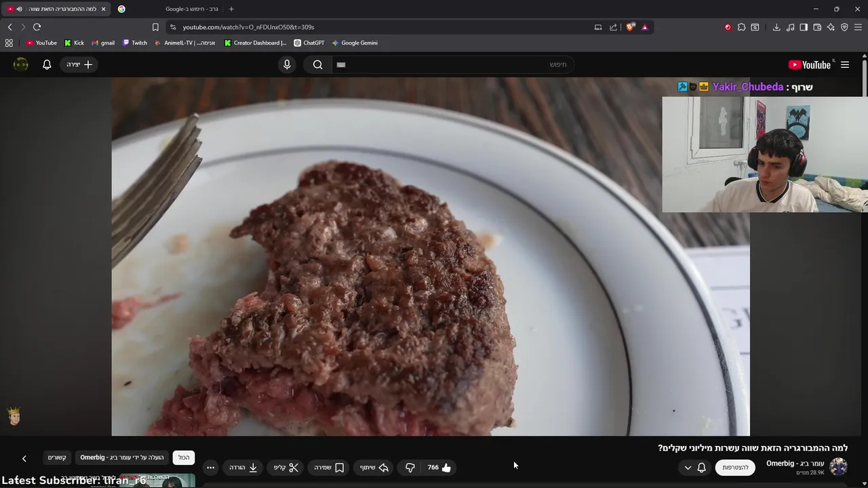The height and width of the screenshot is (488, 868).
Task: Click the tab search window icon in toolbar
Action: click(x=755, y=27)
